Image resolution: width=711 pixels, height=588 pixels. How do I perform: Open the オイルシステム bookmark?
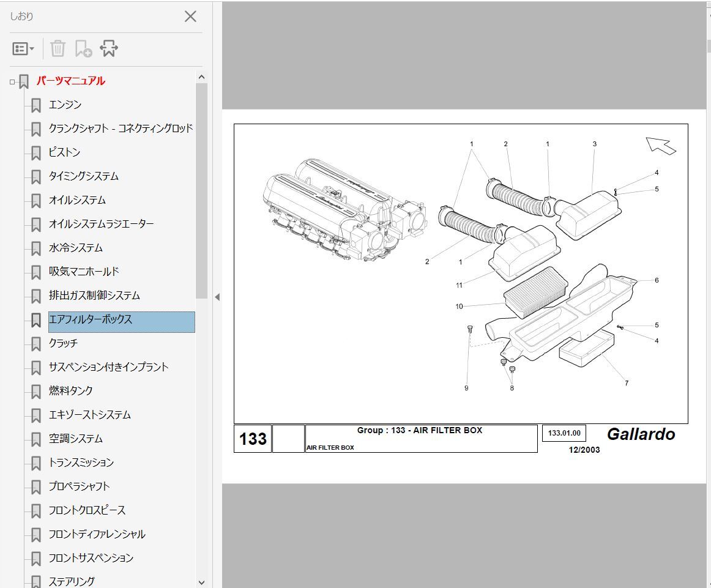[77, 200]
